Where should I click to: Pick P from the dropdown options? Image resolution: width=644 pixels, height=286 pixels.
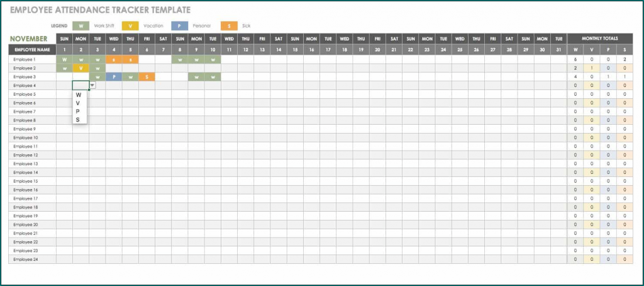tap(78, 112)
